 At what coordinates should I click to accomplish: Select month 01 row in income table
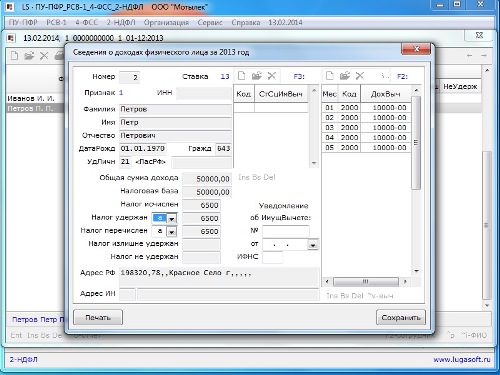366,108
